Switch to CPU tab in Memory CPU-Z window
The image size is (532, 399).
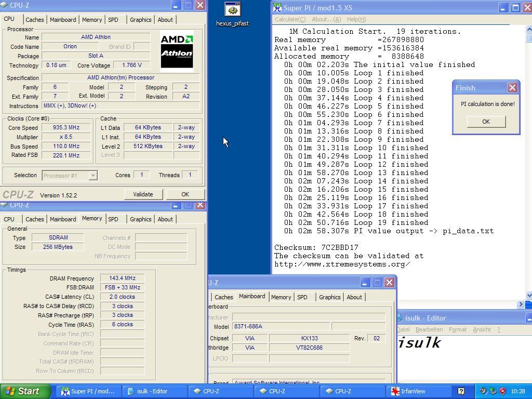(x=9, y=219)
